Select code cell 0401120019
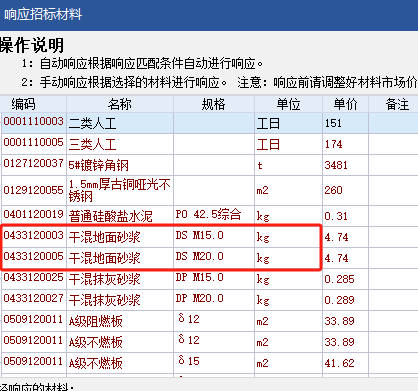 34,216
